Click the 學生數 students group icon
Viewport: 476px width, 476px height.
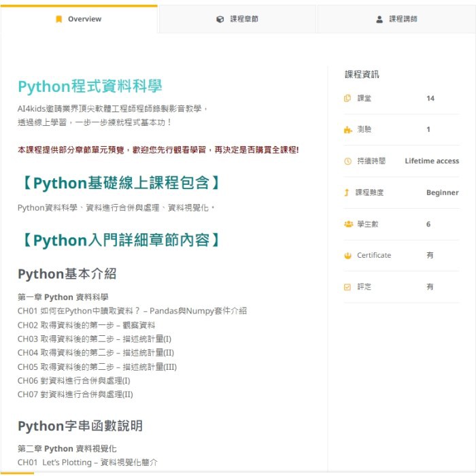(x=347, y=224)
